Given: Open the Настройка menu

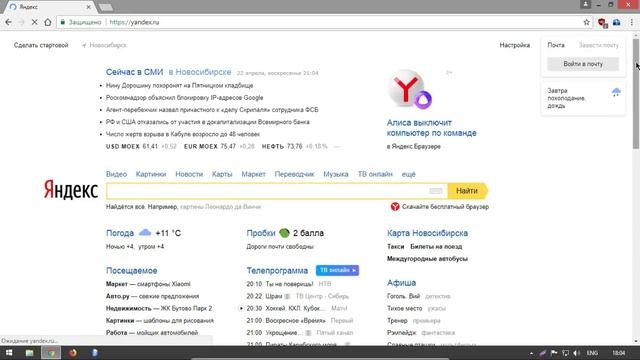Looking at the screenshot, I should tap(515, 45).
